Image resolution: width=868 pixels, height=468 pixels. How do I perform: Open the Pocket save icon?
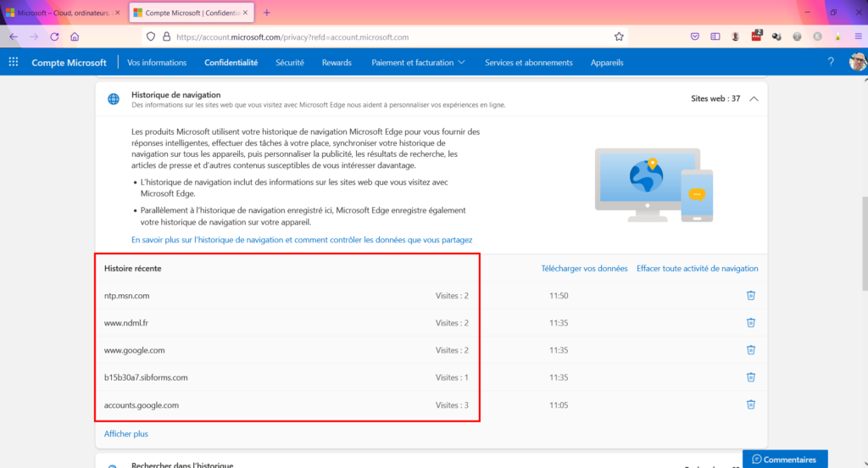695,36
